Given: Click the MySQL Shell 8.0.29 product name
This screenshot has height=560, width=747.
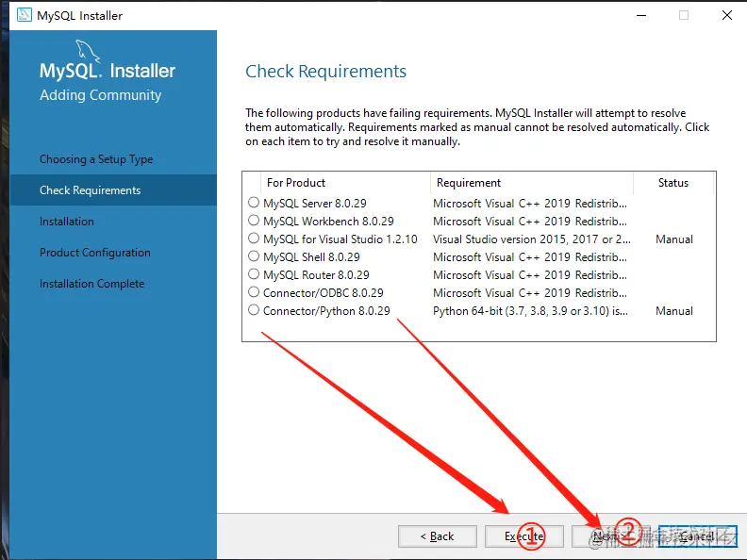Looking at the screenshot, I should (311, 257).
